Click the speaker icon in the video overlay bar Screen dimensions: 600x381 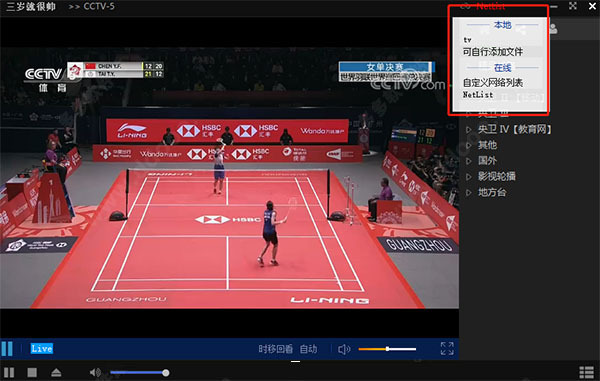[344, 349]
